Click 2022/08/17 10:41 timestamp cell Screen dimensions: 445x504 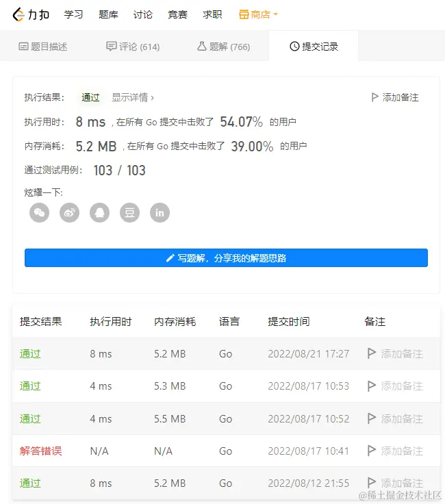pos(309,451)
